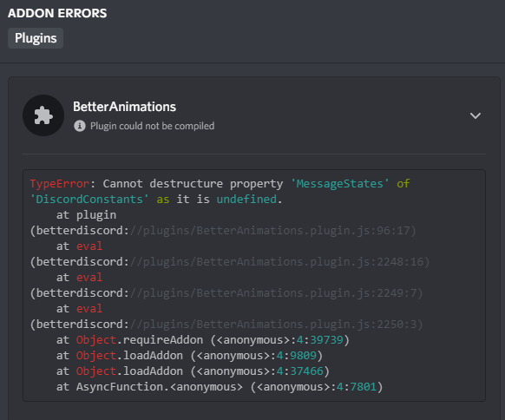Viewport: 505px width, 420px height.
Task: Click the info icon beside 'Plugin could not be compiled'
Action: [80, 126]
